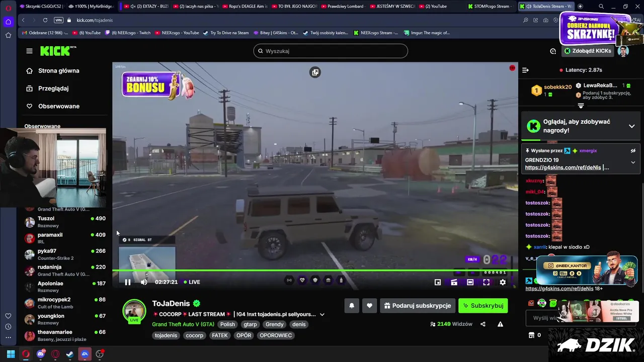Go back with browser back arrow

23,20
